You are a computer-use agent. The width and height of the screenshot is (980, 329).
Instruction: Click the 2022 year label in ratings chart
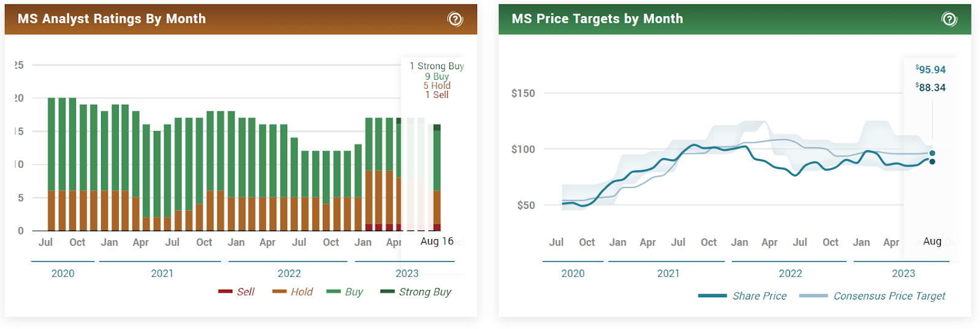[x=289, y=273]
